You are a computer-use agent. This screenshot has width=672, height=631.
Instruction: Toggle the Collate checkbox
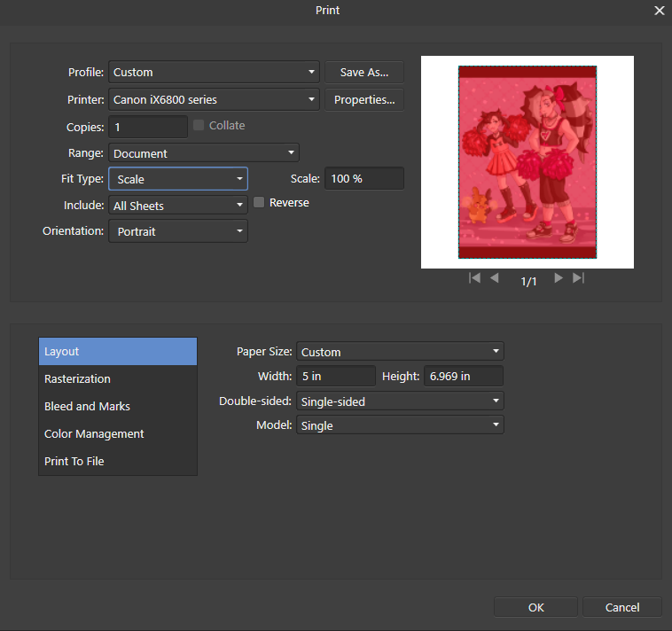point(199,125)
